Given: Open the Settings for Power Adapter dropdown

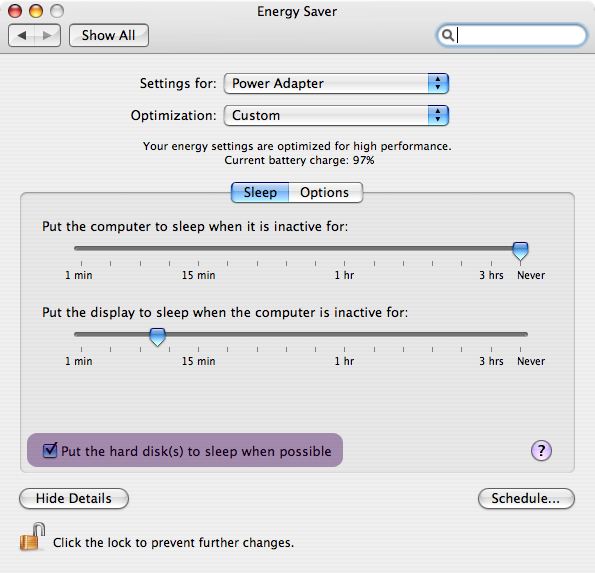Looking at the screenshot, I should pyautogui.click(x=336, y=83).
